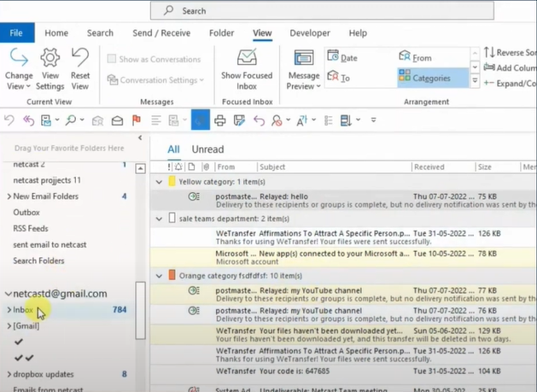Click the red follow-up flag icon
This screenshot has height=392, width=537.
coord(137,120)
